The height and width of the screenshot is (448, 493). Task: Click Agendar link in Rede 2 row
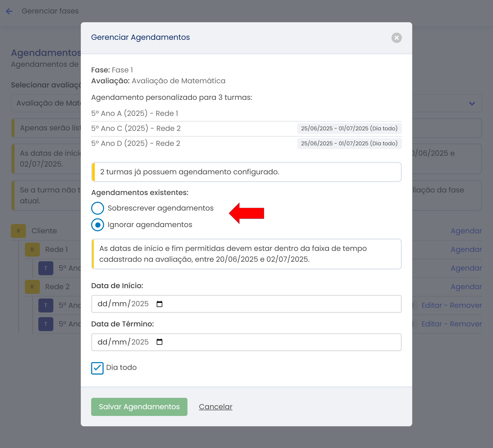coord(466,287)
